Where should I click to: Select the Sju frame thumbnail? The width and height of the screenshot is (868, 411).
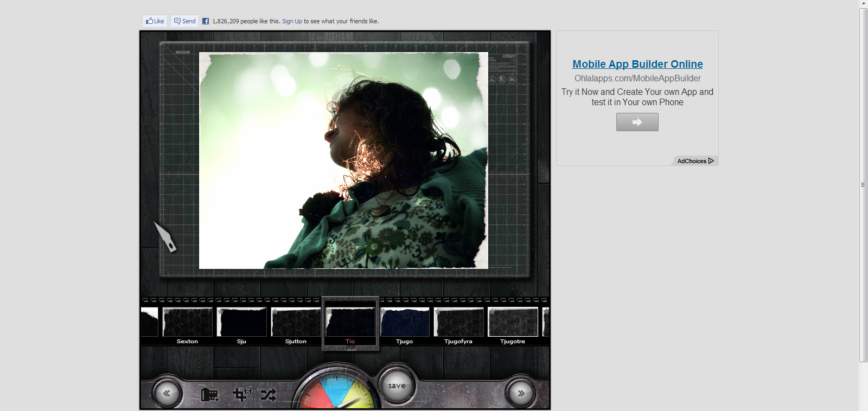(x=241, y=322)
